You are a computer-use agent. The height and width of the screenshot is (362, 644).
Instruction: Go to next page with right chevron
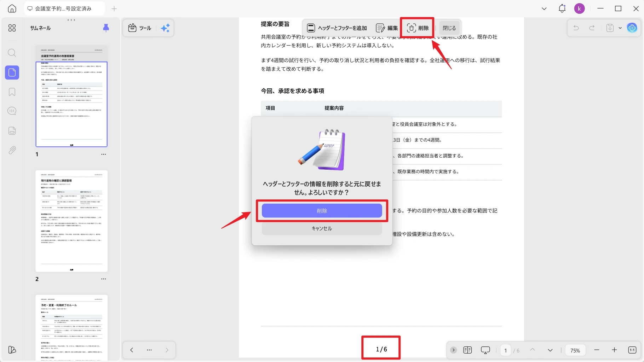point(167,350)
